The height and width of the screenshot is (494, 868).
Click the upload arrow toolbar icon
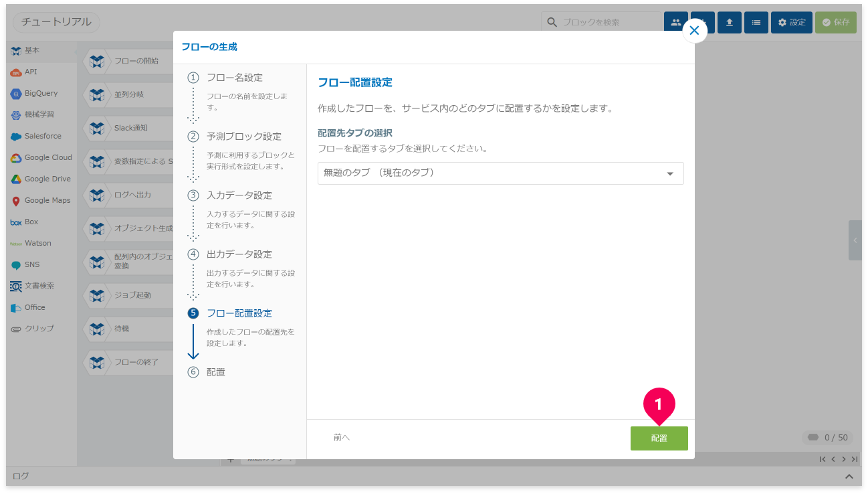click(x=730, y=22)
